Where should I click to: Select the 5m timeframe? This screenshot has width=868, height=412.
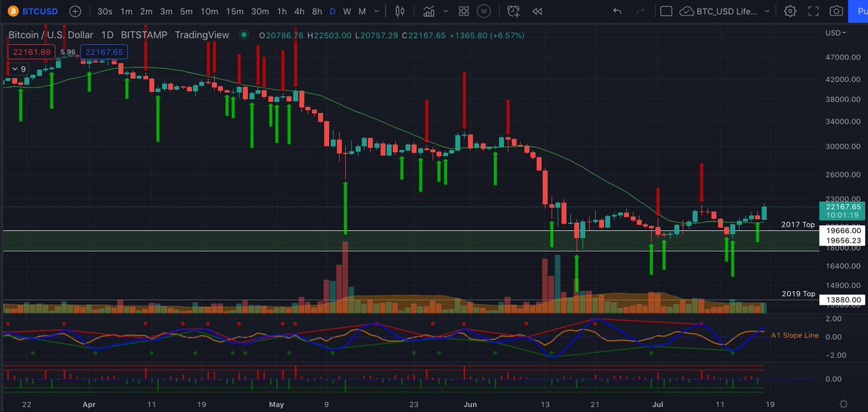(187, 12)
